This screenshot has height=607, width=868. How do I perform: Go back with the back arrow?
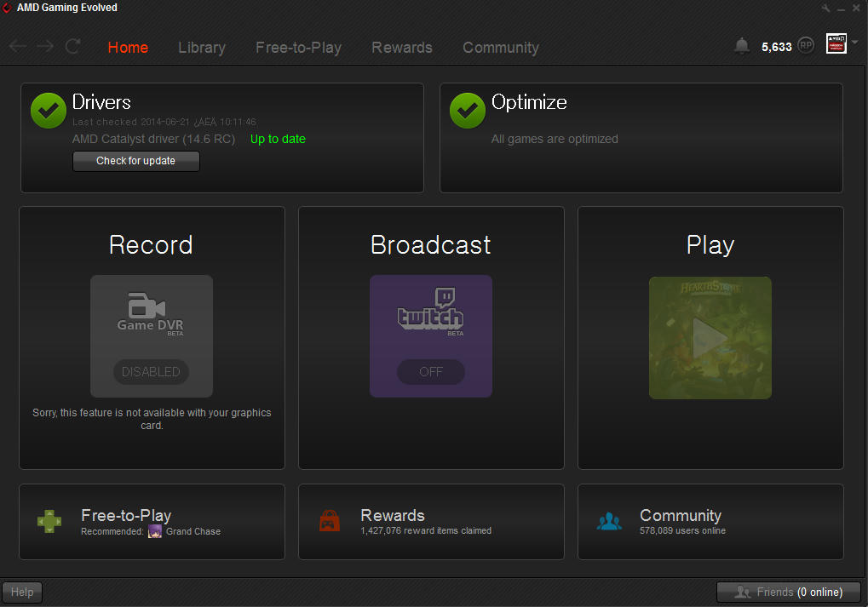click(18, 47)
